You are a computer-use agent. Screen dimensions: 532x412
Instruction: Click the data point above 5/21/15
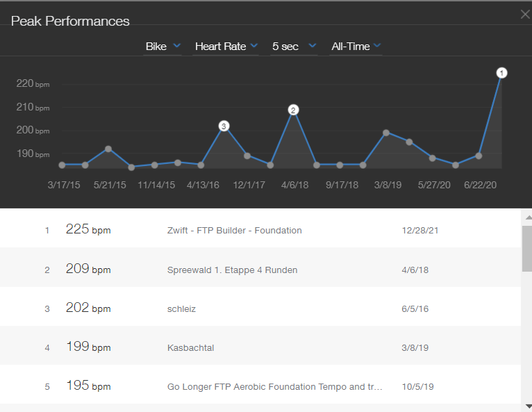click(108, 149)
